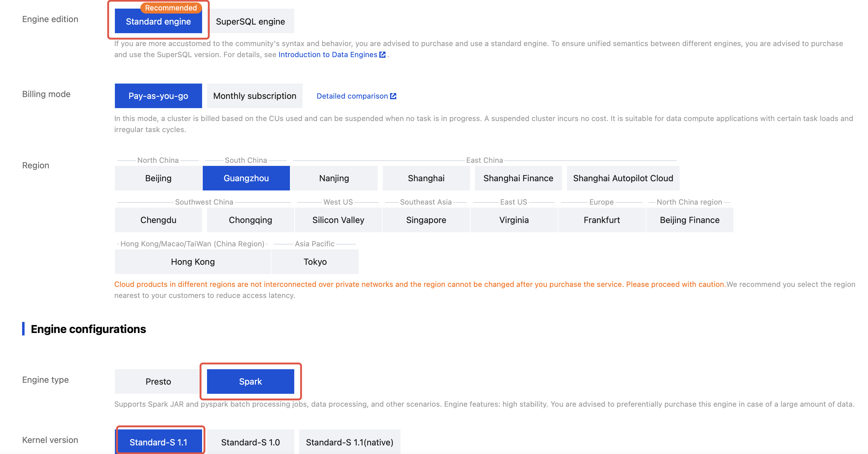The width and height of the screenshot is (868, 454).
Task: Pick Beijing as the region
Action: [158, 178]
